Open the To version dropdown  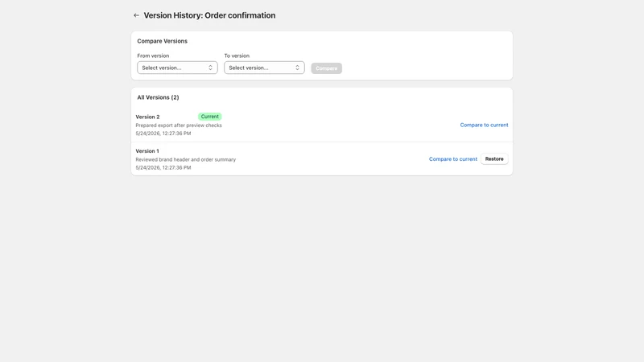tap(264, 68)
